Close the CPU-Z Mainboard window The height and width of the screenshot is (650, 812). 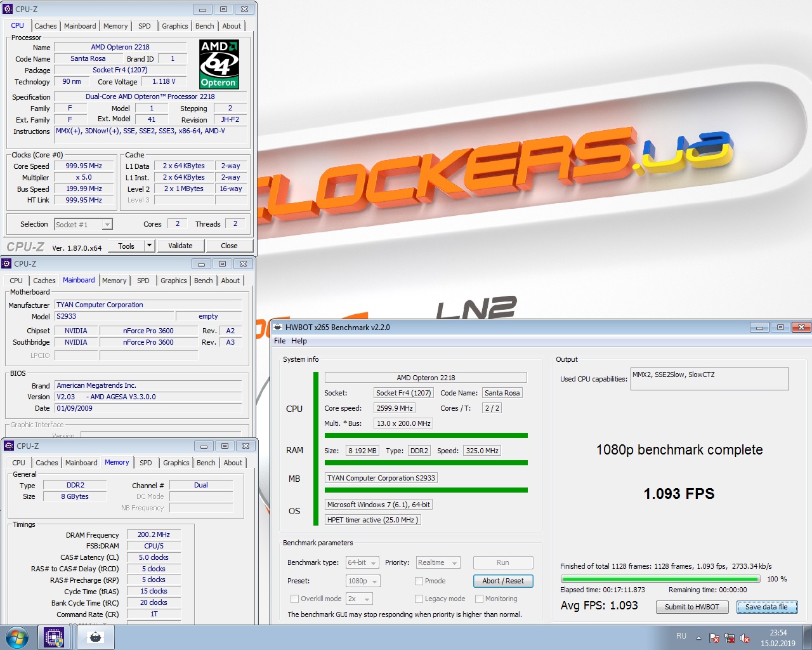(244, 263)
